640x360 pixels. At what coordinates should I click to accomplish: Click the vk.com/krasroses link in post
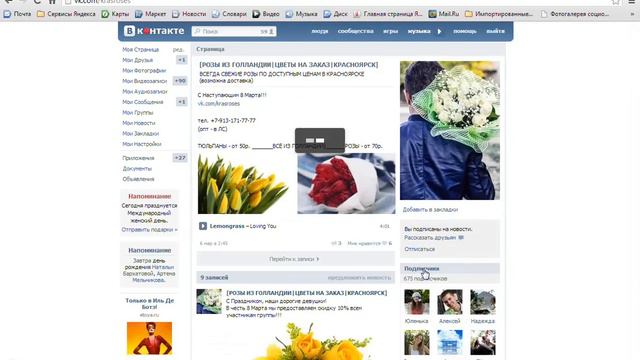(x=219, y=104)
